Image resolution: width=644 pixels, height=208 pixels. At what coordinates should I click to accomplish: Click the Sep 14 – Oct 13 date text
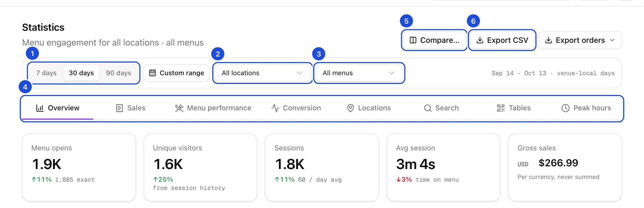519,73
